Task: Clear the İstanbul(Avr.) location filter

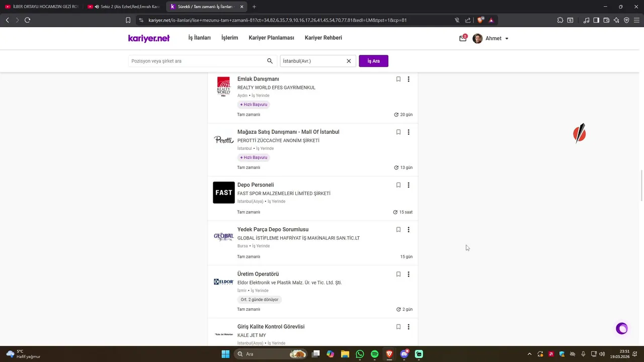Action: (x=349, y=61)
